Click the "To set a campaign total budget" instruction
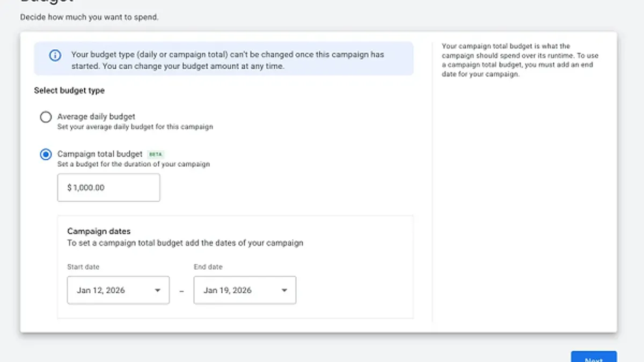Screen dimensions: 644x362 tap(185, 243)
